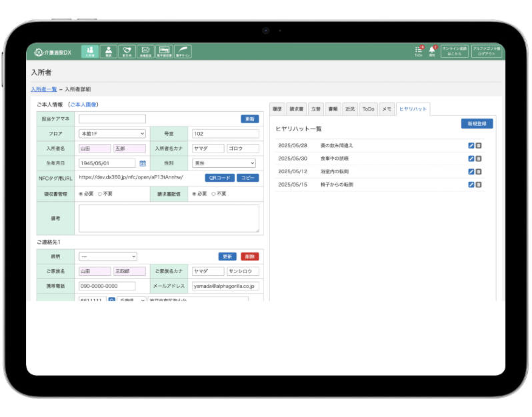
Task: Click into the 備考 text area
Action: click(169, 218)
